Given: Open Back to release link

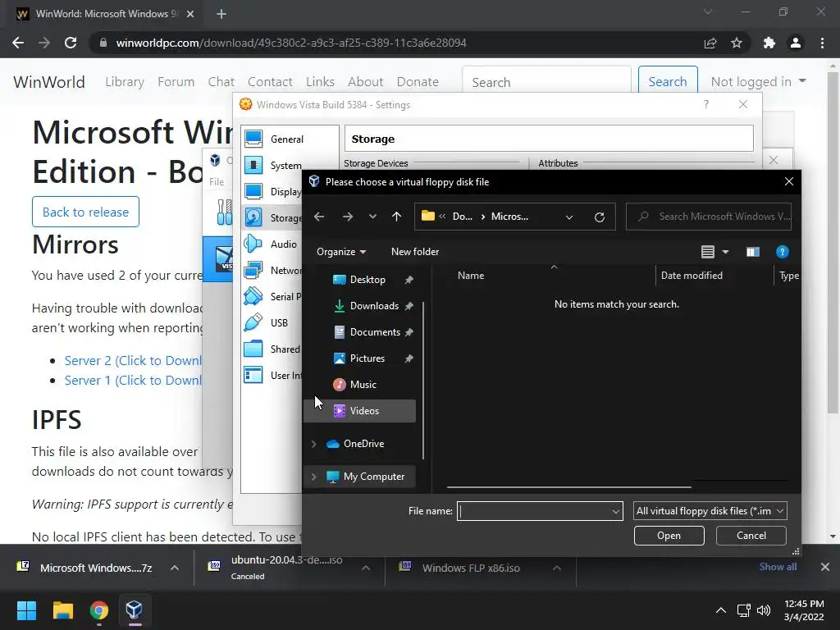Looking at the screenshot, I should 85,212.
